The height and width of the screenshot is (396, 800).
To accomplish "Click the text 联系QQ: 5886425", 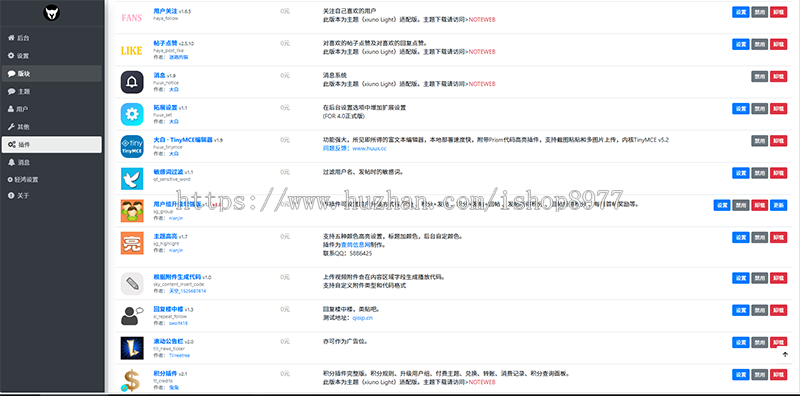I will (x=347, y=253).
